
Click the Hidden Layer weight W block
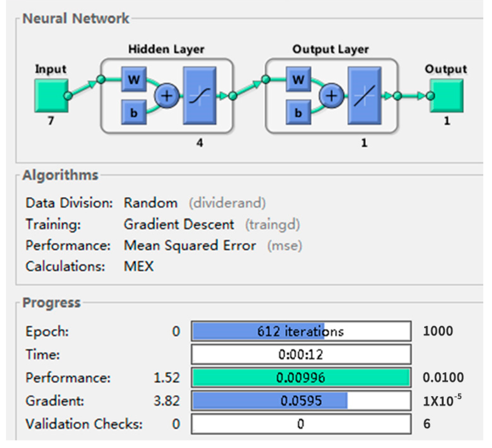click(x=134, y=79)
